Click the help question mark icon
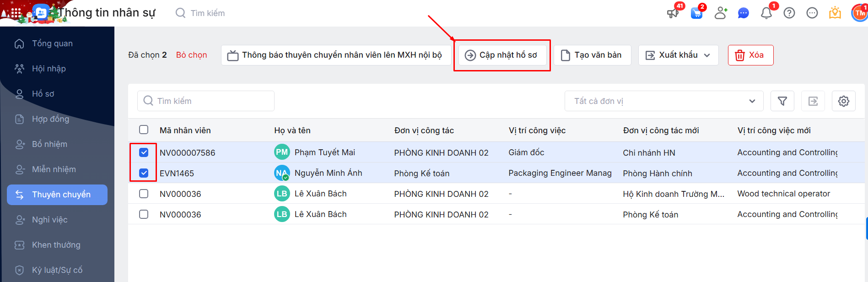This screenshot has height=282, width=868. tap(789, 13)
